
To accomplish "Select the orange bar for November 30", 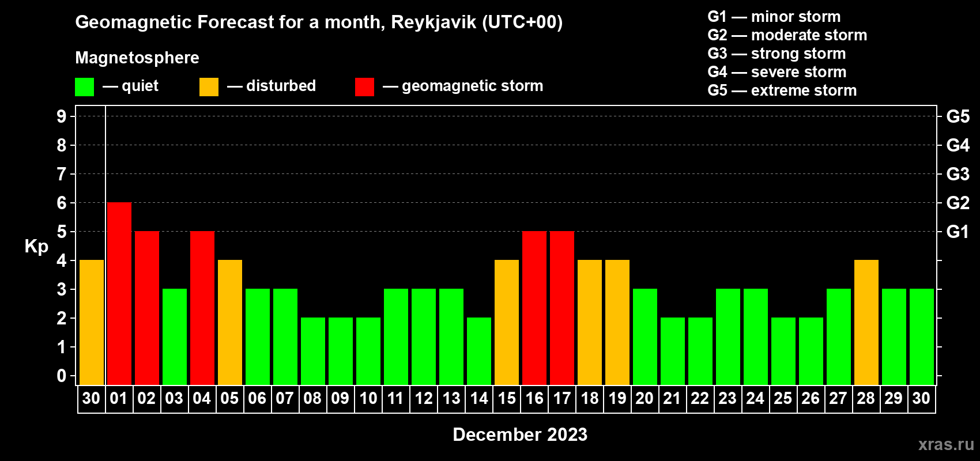I will pyautogui.click(x=92, y=322).
